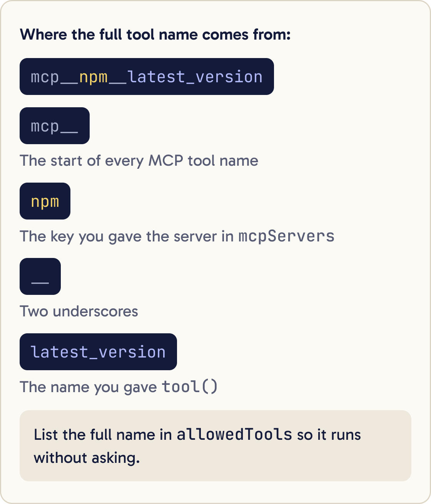This screenshot has width=431, height=504.
Task: Click the full code block mcp__npm__latest_version
Action: tap(147, 77)
